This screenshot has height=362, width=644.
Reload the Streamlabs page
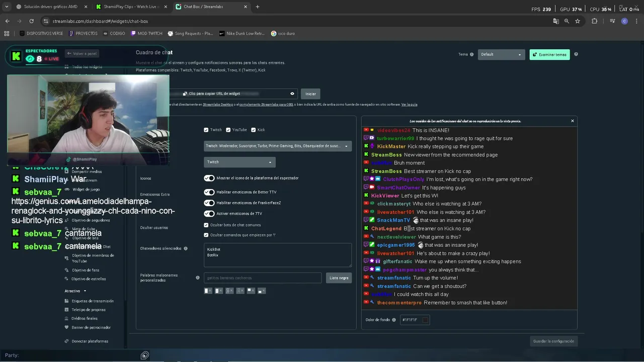point(31,21)
